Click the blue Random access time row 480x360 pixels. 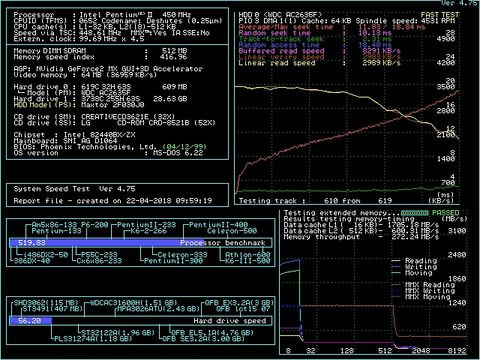[x=315, y=45]
